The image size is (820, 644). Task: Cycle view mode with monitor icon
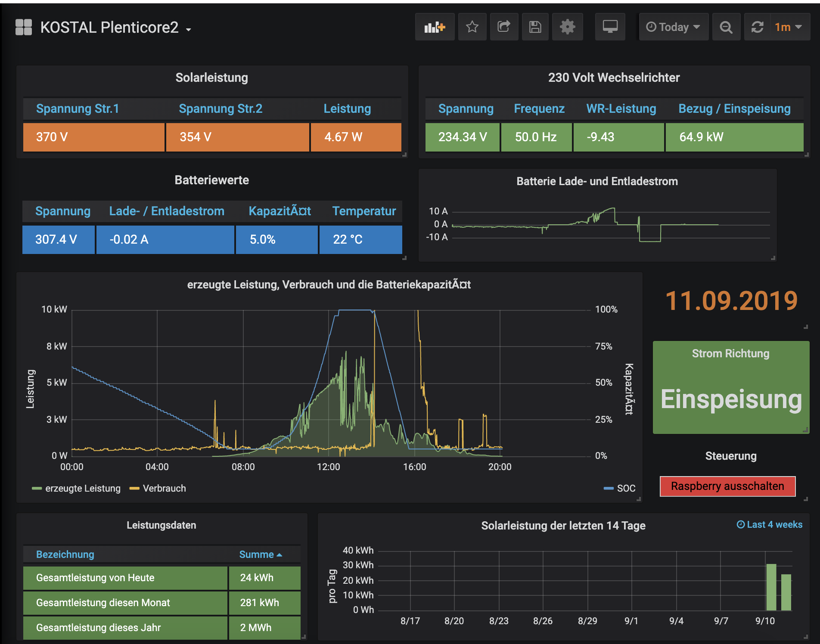610,27
